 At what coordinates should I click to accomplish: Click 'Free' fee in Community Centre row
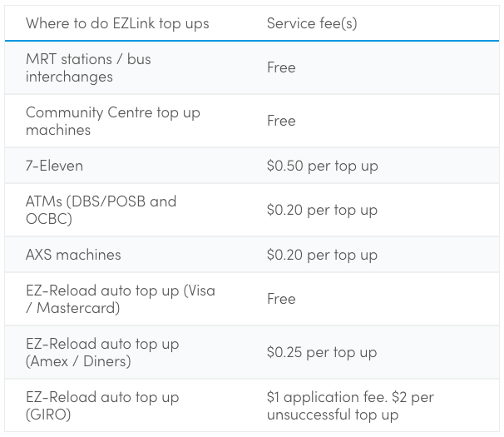[x=281, y=121]
